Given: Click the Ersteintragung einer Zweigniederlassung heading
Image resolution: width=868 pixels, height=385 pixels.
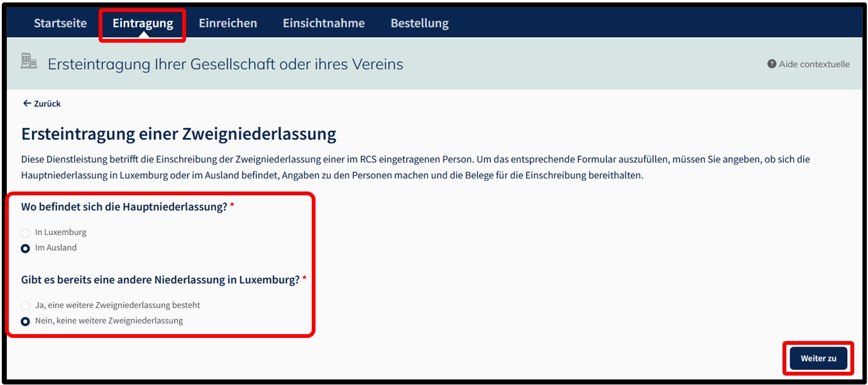Looking at the screenshot, I should point(179,134).
